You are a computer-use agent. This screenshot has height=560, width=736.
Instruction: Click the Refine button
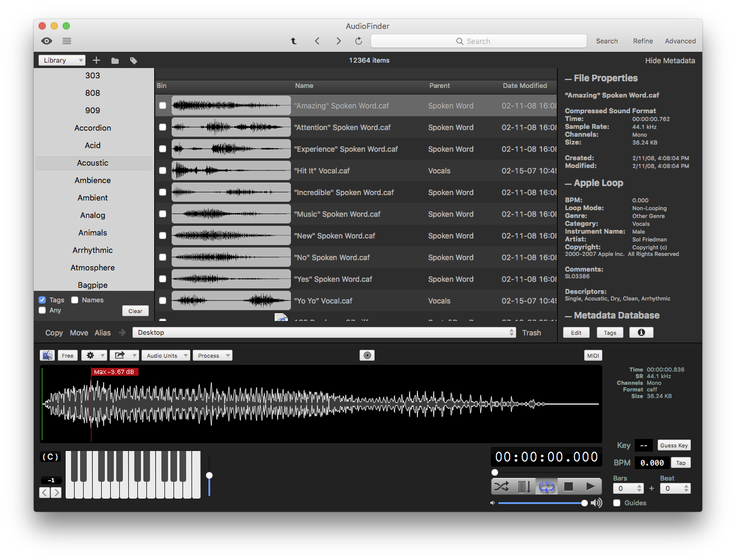point(643,41)
